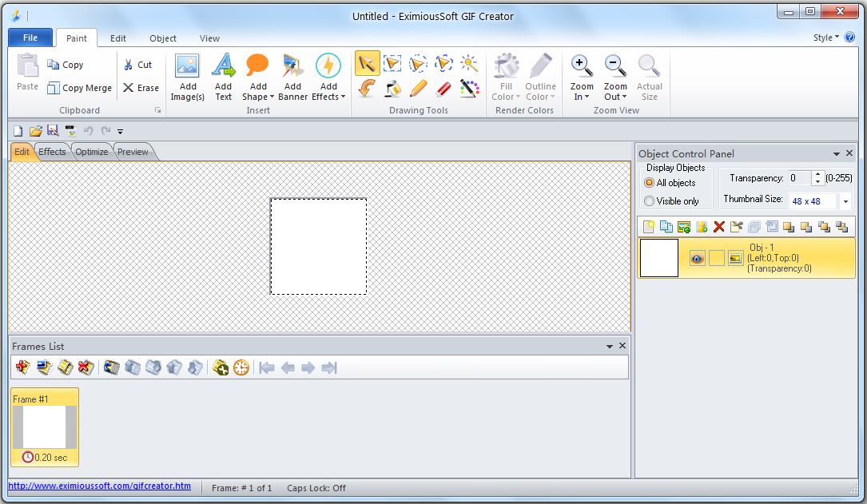Viewport: 867px width, 504px height.
Task: Select the Pencil drawing tool
Action: [418, 89]
